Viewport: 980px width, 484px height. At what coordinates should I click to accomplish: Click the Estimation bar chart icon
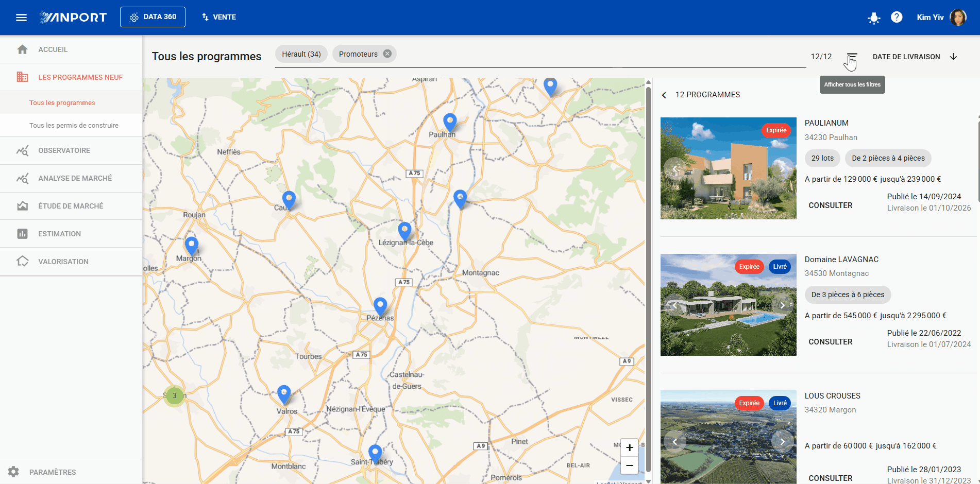pos(22,234)
